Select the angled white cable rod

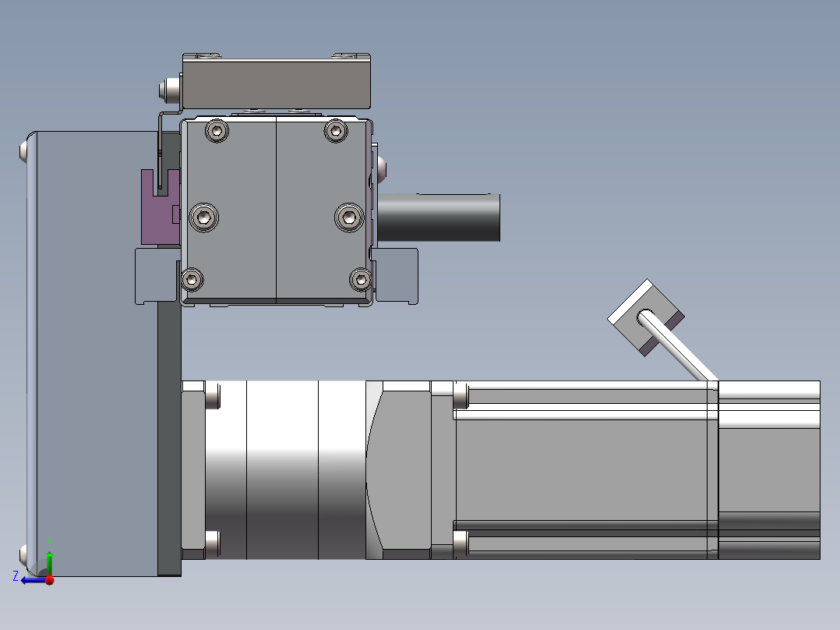click(x=678, y=346)
